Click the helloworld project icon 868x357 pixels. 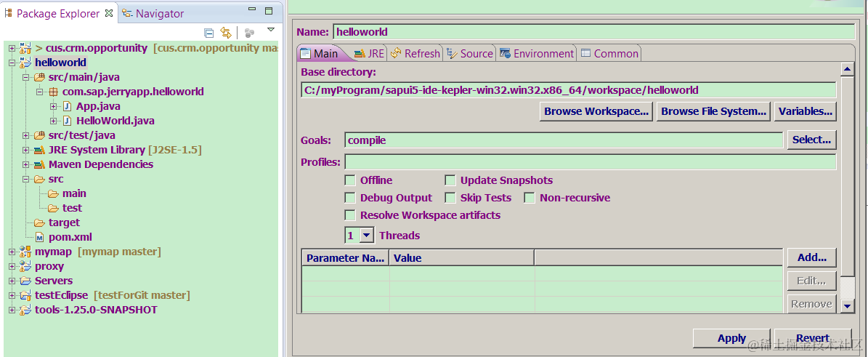pyautogui.click(x=25, y=63)
